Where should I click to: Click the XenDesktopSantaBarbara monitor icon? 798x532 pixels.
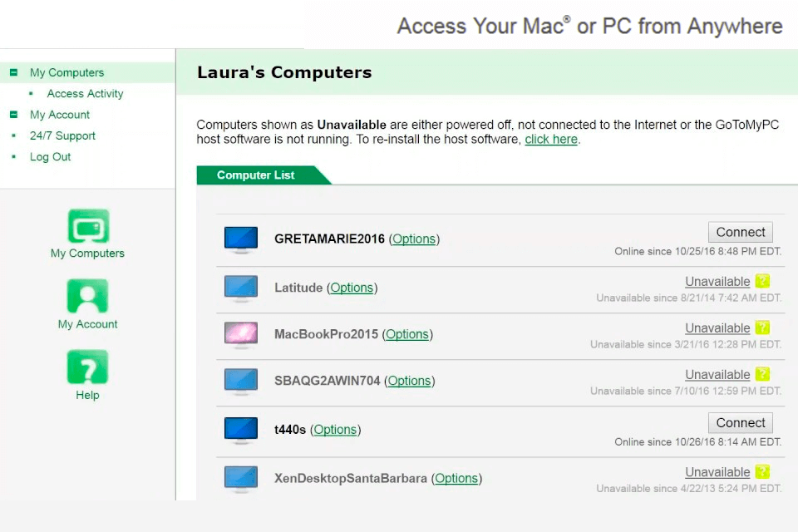pos(241,479)
